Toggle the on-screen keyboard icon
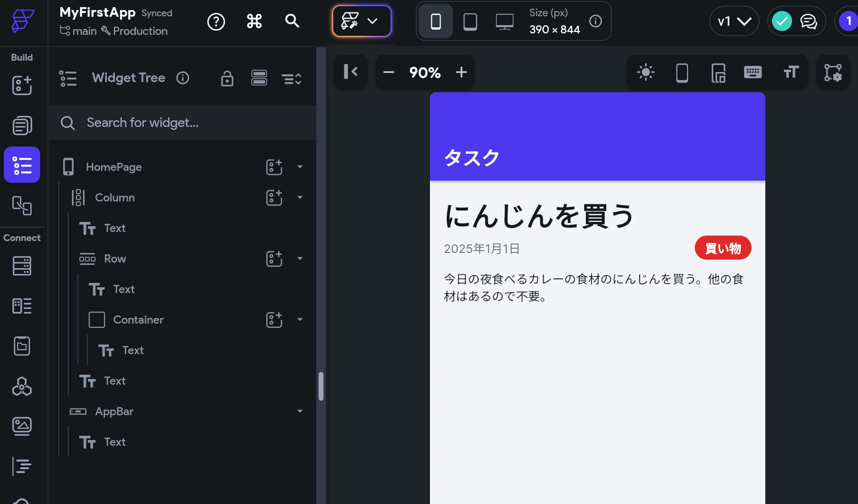The width and height of the screenshot is (858, 504). coord(753,73)
